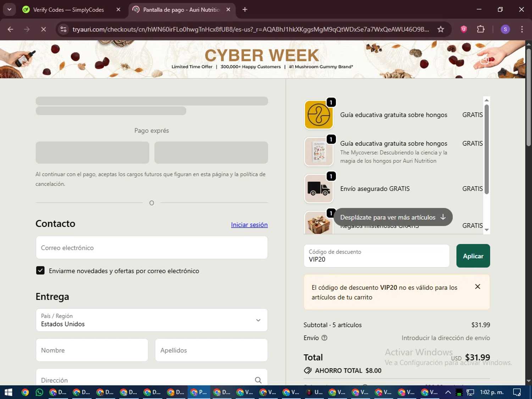
Task: Click the Código de descuento field
Action: [377, 256]
